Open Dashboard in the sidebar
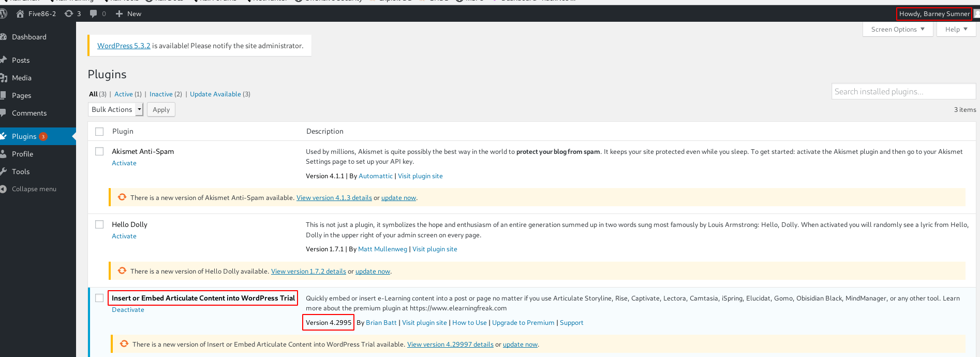 [x=29, y=37]
